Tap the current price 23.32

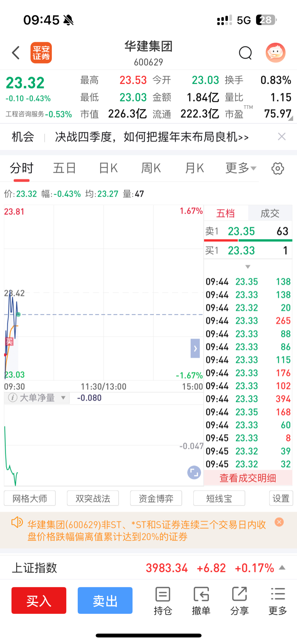coord(25,83)
